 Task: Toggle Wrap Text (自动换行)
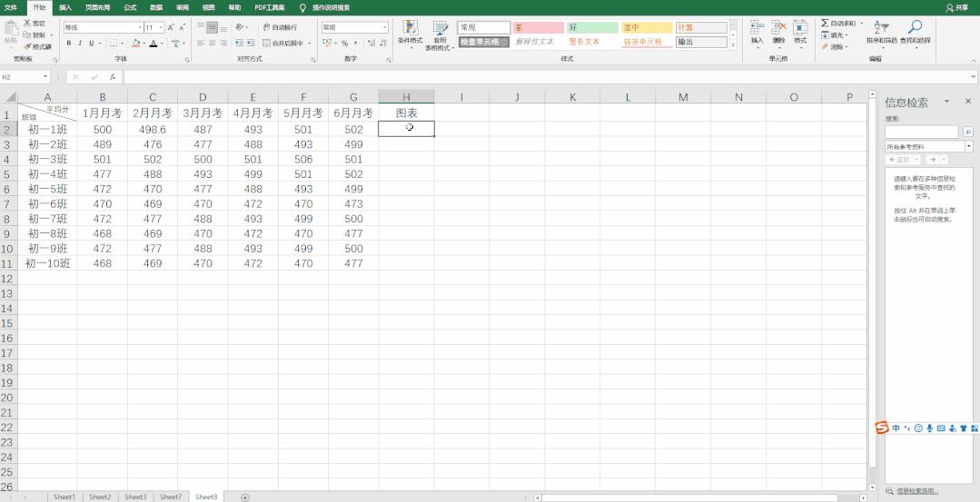(280, 27)
